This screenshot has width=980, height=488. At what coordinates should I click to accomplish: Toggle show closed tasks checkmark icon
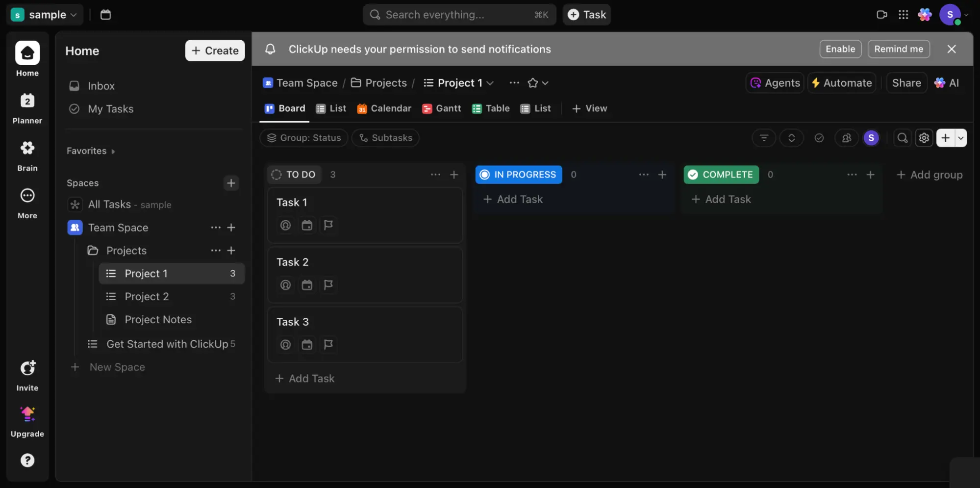(819, 138)
